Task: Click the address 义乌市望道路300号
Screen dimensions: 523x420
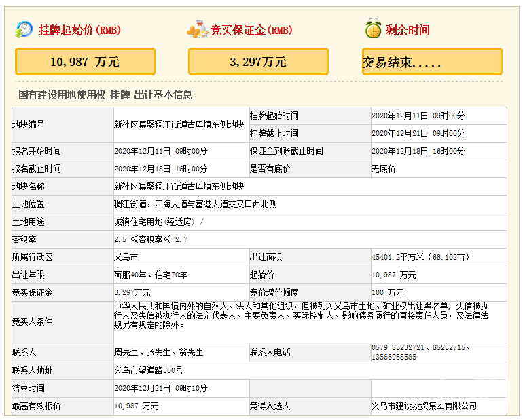Action: [148, 370]
